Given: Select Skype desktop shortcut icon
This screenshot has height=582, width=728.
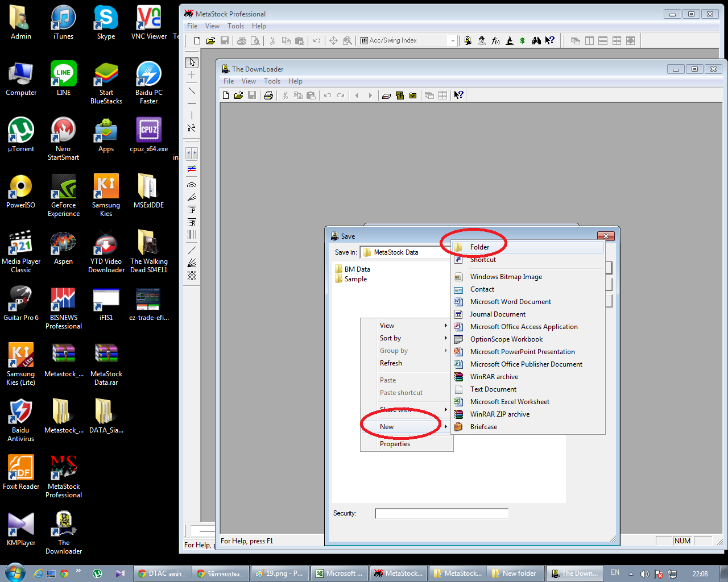Looking at the screenshot, I should pos(106,23).
